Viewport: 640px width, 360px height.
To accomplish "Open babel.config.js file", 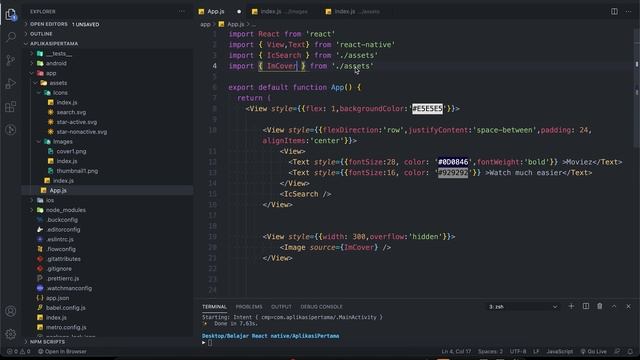I will 65,308.
